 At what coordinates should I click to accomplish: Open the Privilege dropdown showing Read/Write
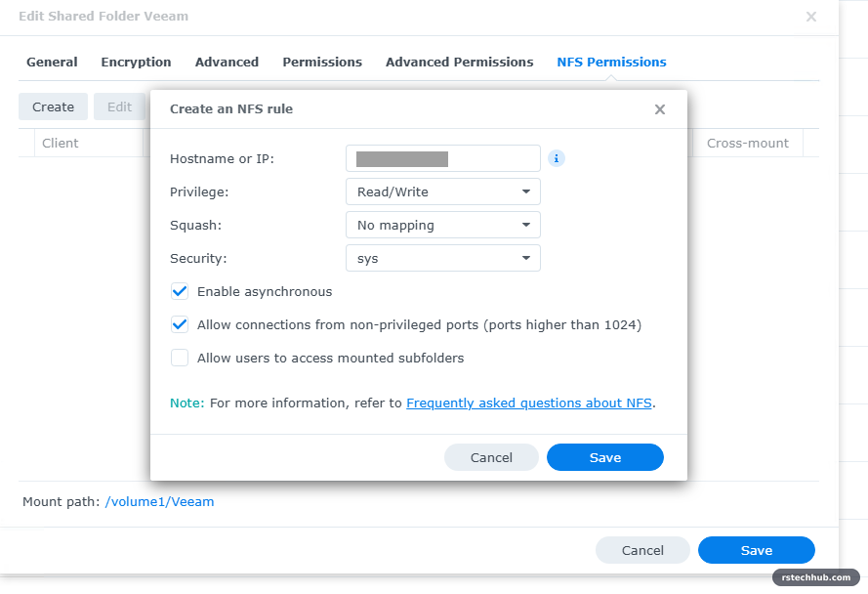pos(443,191)
